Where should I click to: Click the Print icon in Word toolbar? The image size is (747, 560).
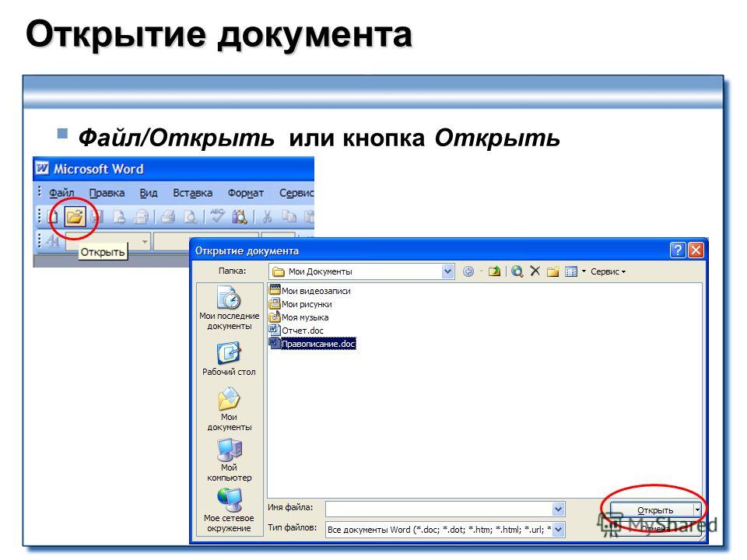pos(168,217)
